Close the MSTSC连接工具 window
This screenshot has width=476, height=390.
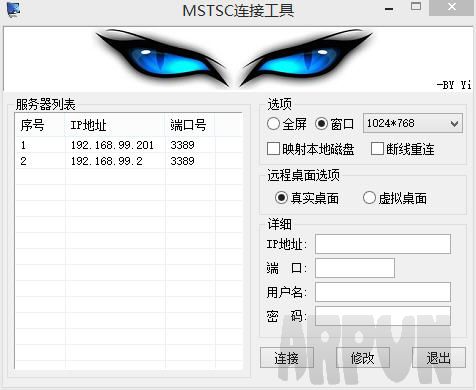tap(452, 7)
